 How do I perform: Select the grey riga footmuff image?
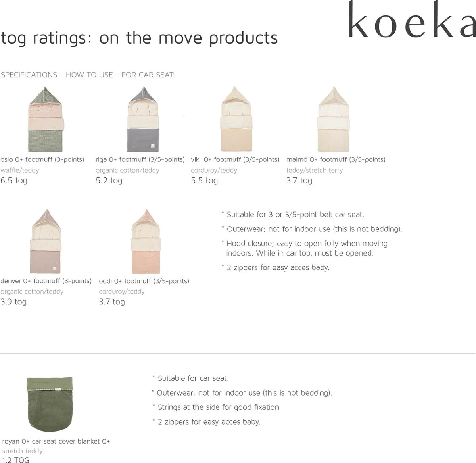(142, 119)
